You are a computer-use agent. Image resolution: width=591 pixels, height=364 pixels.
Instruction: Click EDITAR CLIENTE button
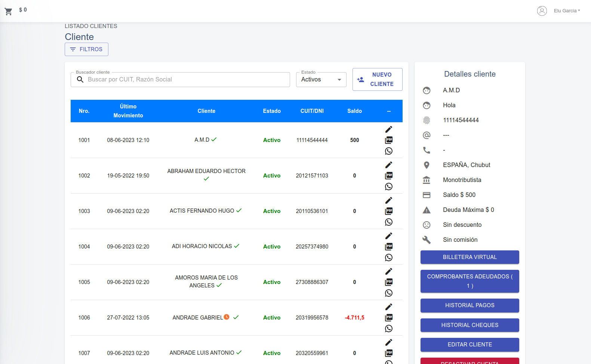[470, 345]
